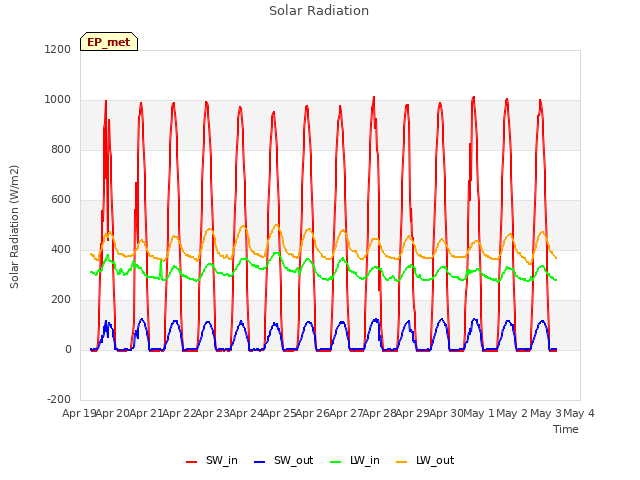This screenshot has width=640, height=480.
Task: Select the Solar Radiation chart title
Action: pyautogui.click(x=319, y=11)
